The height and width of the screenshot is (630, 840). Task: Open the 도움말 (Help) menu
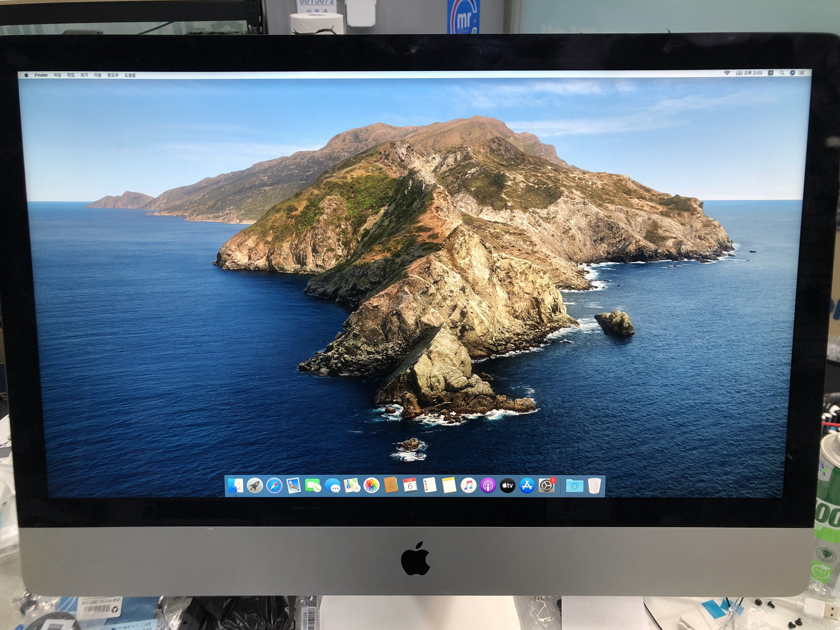pyautogui.click(x=130, y=75)
